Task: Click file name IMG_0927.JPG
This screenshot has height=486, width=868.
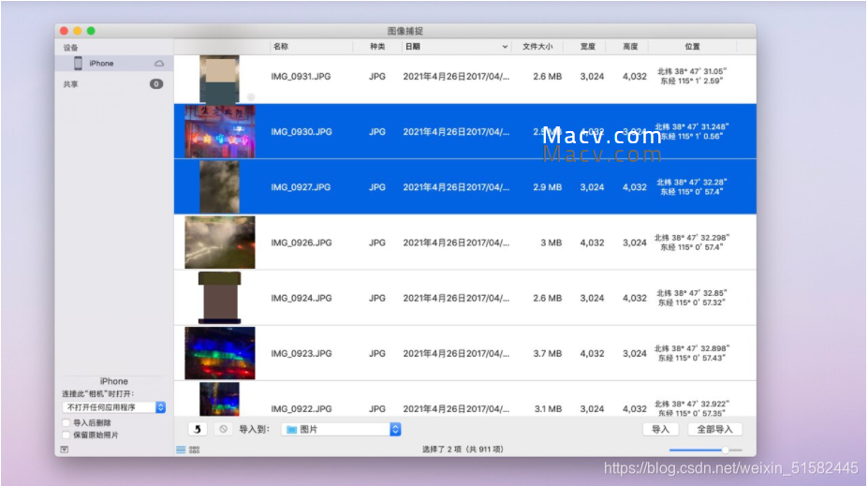Action: point(301,187)
